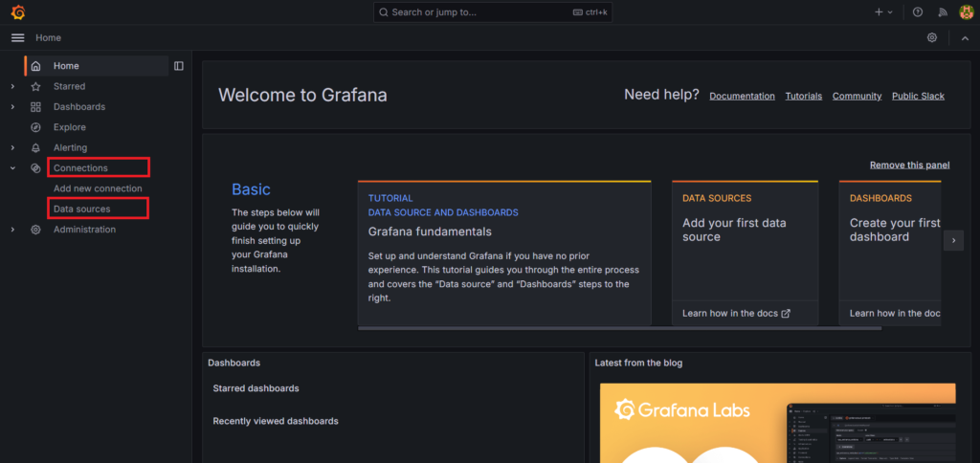Open Administration in the sidebar

(84, 230)
